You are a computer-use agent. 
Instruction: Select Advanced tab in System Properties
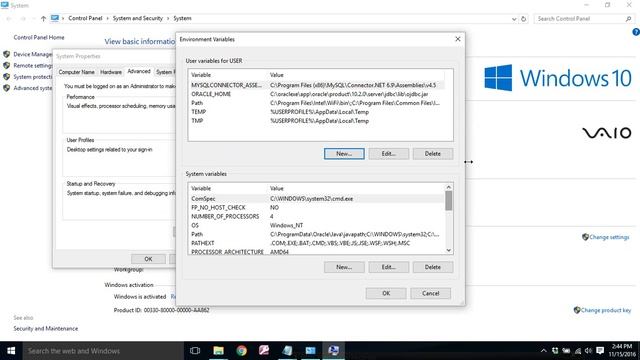pyautogui.click(x=139, y=71)
